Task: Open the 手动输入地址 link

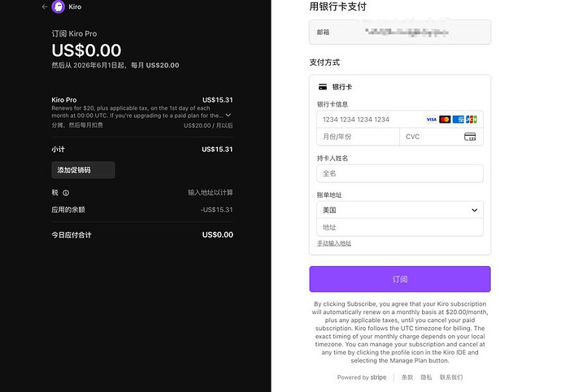Action: pyautogui.click(x=334, y=243)
